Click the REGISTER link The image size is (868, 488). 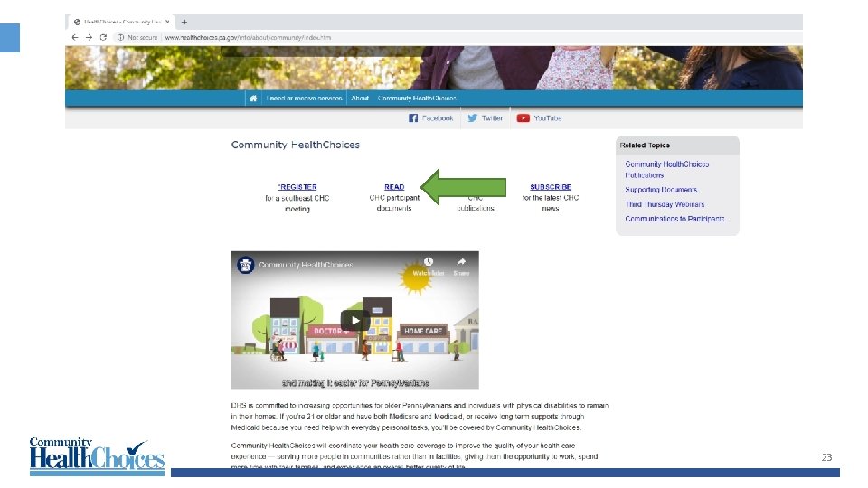pos(297,187)
